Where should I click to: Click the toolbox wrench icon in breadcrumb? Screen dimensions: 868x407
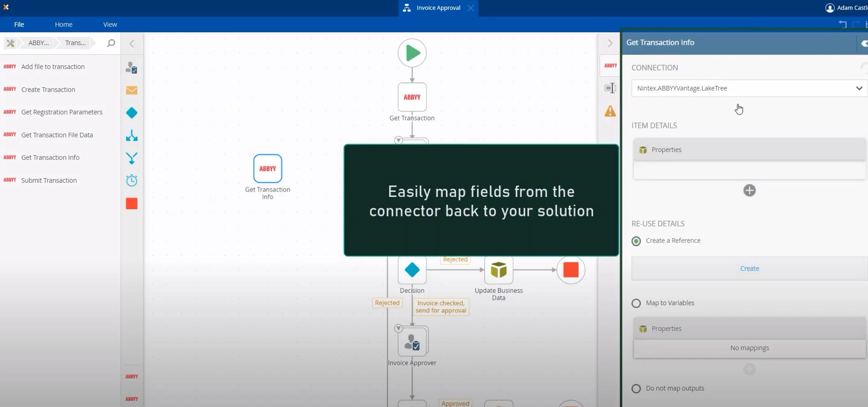(10, 43)
